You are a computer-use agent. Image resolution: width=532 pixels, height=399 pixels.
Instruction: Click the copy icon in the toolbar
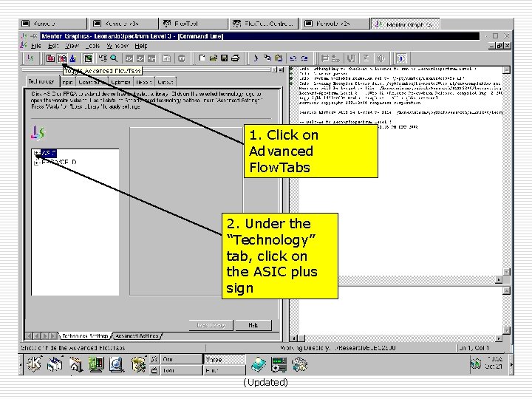267,58
